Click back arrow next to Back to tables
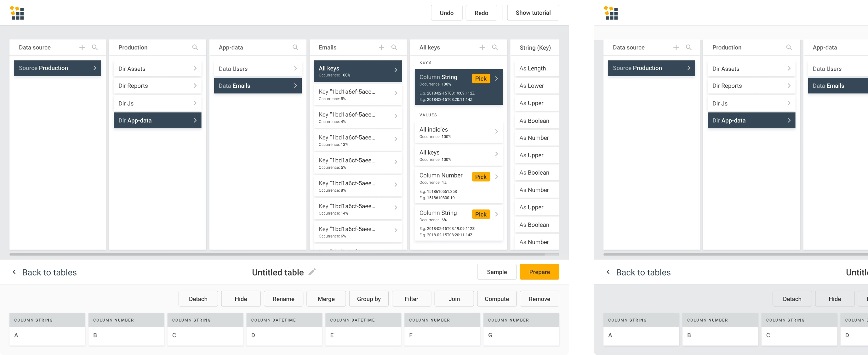The image size is (868, 355). tap(14, 272)
